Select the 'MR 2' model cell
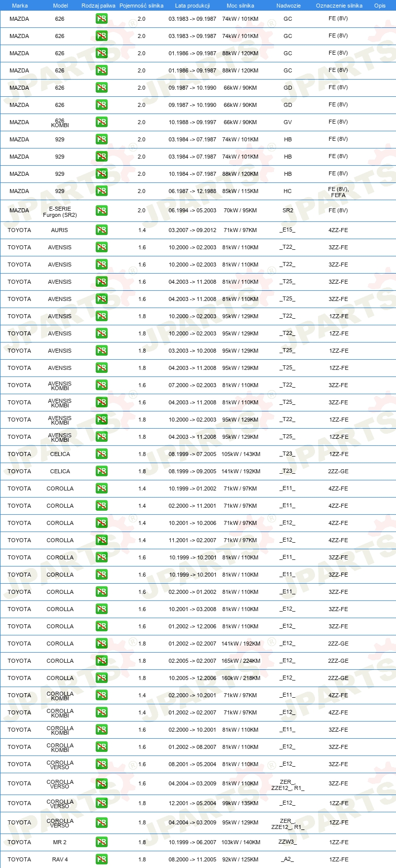Image resolution: width=396 pixels, height=868 pixels. (x=60, y=842)
